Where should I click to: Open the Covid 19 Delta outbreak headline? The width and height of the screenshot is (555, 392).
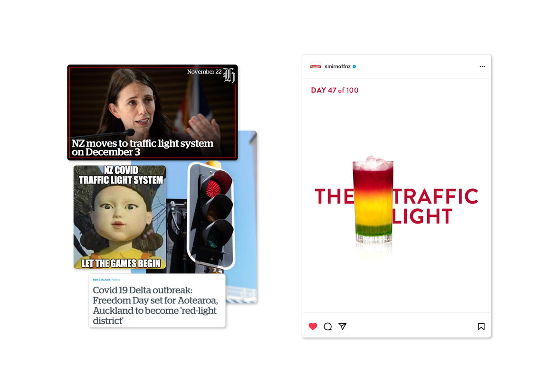tap(155, 306)
